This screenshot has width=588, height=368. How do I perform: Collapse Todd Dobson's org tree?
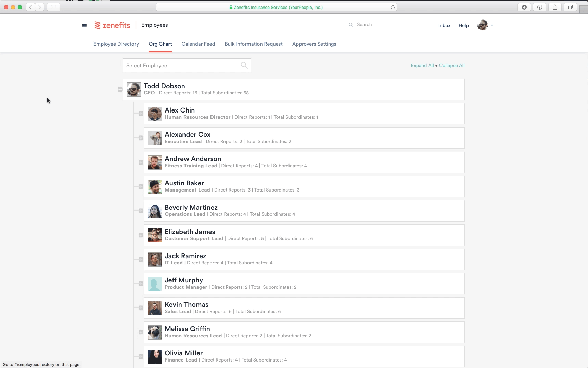pyautogui.click(x=120, y=89)
